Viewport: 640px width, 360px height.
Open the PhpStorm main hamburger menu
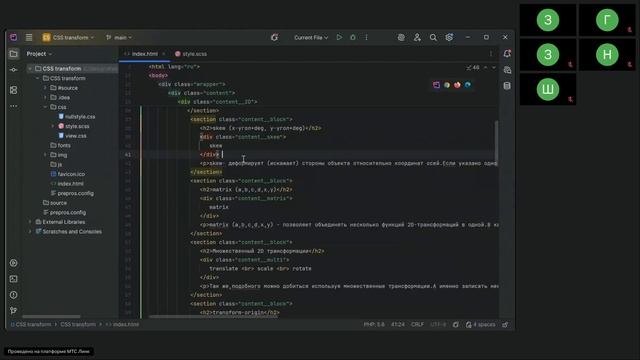(x=29, y=37)
